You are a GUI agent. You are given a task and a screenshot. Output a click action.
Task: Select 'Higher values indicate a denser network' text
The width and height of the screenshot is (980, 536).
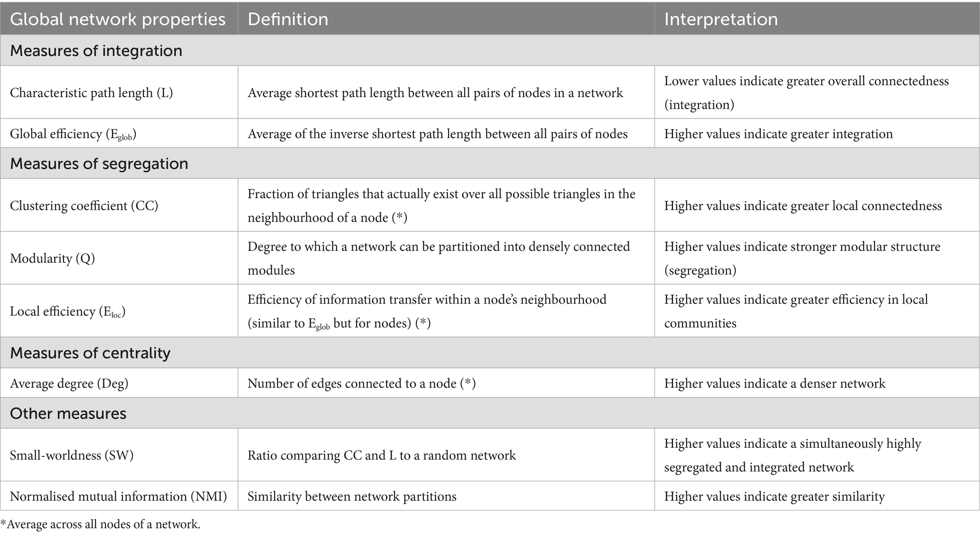click(x=775, y=383)
